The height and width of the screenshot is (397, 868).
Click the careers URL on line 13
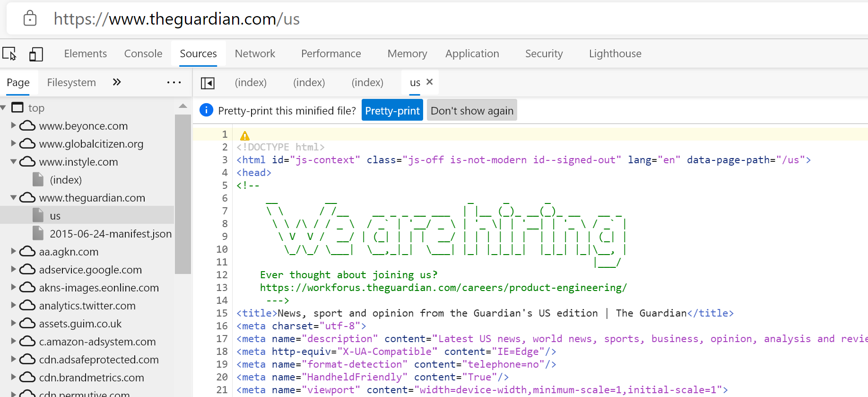(x=443, y=287)
